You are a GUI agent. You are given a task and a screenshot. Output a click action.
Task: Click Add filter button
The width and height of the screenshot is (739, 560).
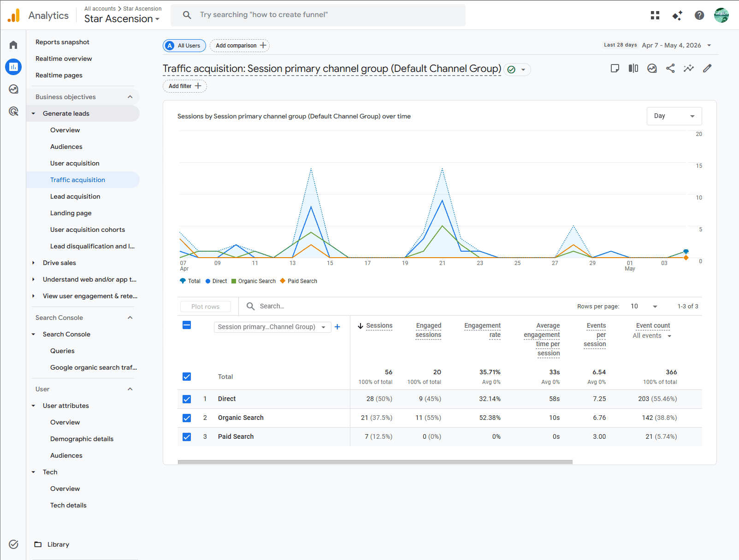185,86
